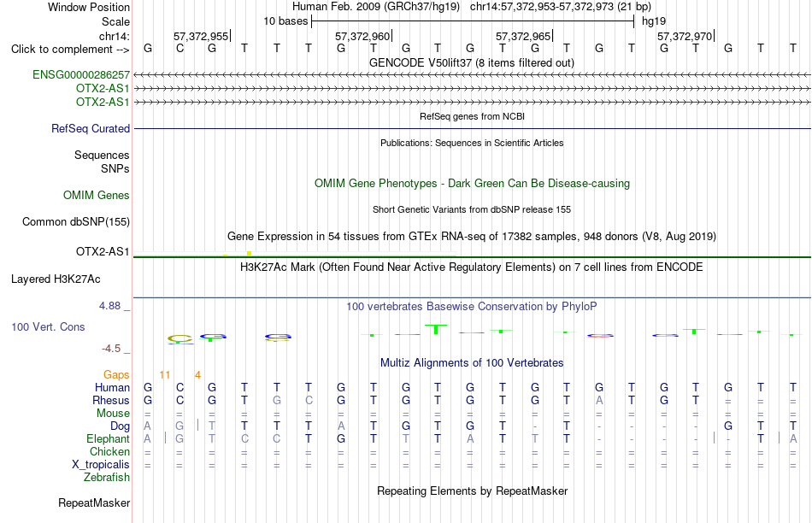Select the Rhesus alignment row label
This screenshot has height=523, width=812.
(x=111, y=401)
